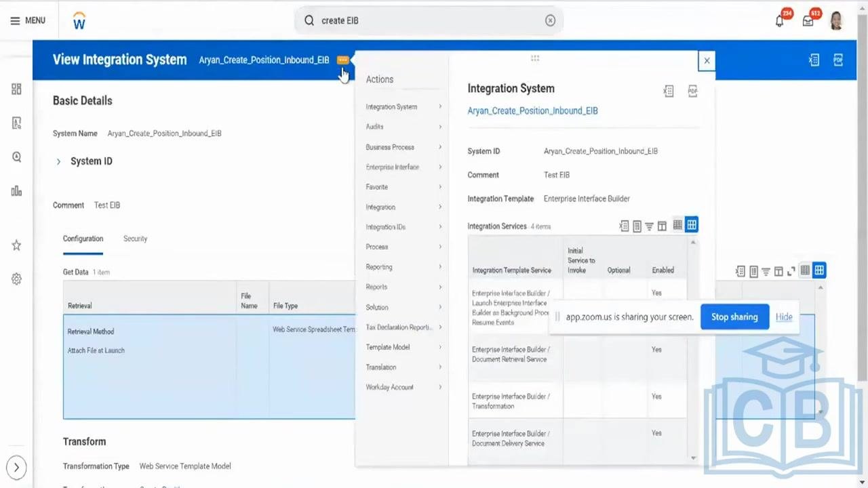Click the related actions button beside Aryan_Create_Position_Inbound_EIB
The height and width of the screenshot is (488, 868).
pos(342,60)
